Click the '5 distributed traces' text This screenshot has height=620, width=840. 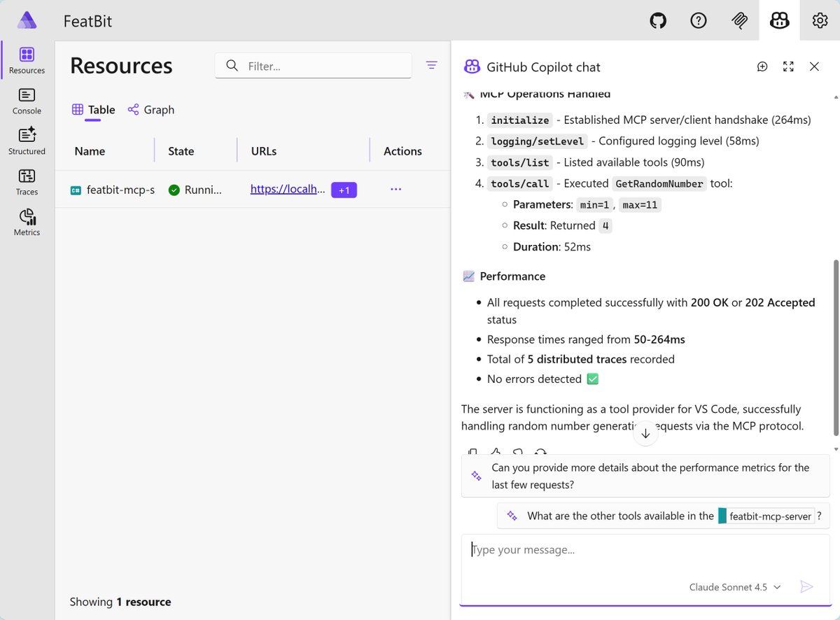pos(578,359)
